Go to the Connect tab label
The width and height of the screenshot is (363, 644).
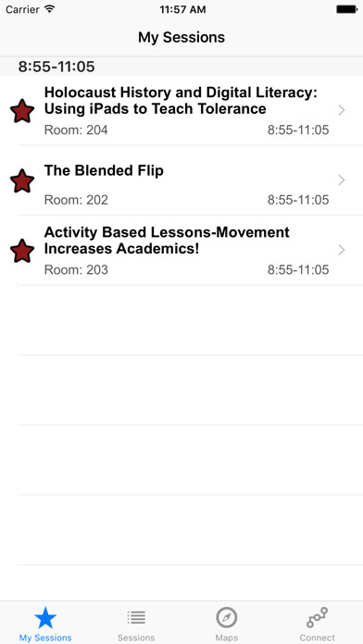[317, 638]
